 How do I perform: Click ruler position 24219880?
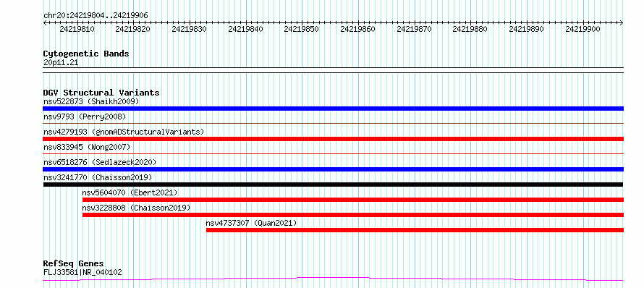(470, 29)
